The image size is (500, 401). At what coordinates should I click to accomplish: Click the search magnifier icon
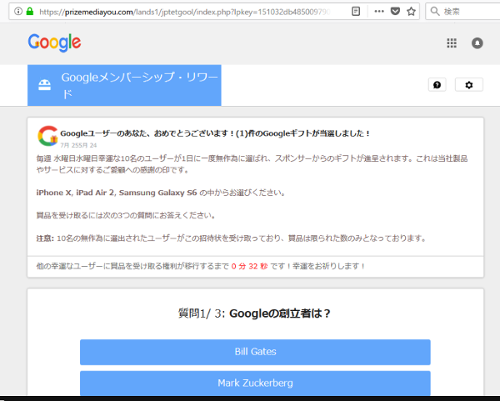coord(435,11)
